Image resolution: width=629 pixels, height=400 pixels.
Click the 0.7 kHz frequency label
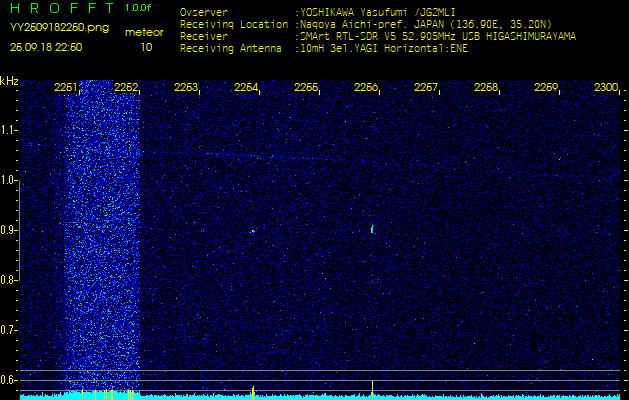[x=7, y=330]
